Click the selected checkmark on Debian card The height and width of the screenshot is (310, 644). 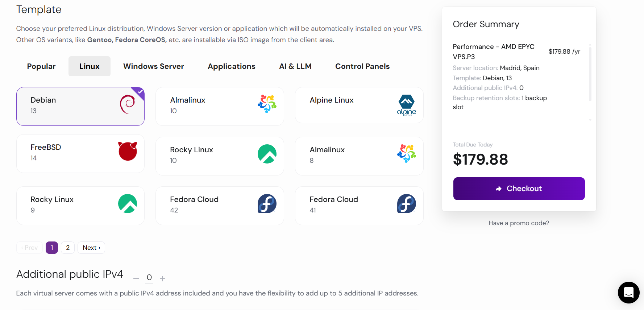pos(140,92)
